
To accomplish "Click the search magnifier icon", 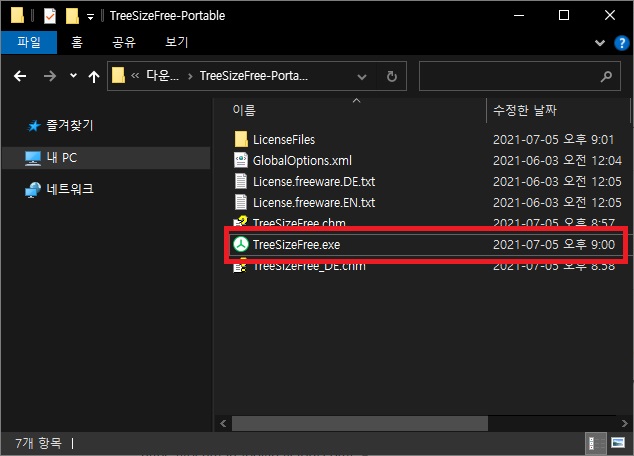I will (606, 76).
